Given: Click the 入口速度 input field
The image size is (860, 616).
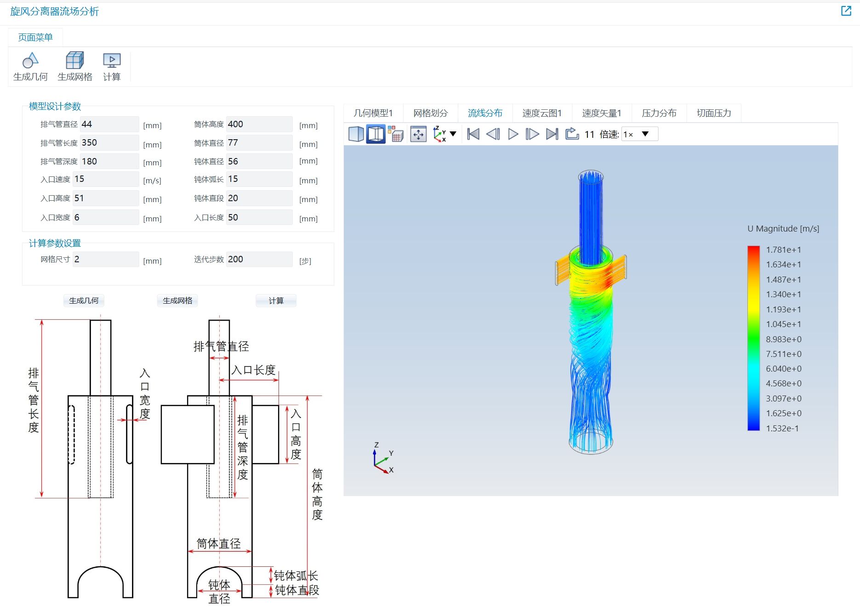Looking at the screenshot, I should point(106,179).
